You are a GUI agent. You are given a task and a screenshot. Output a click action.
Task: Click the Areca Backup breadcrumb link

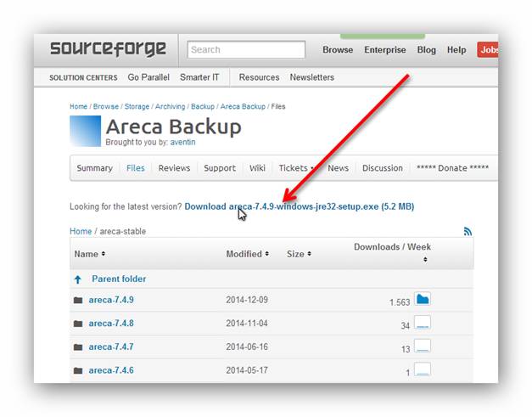243,107
